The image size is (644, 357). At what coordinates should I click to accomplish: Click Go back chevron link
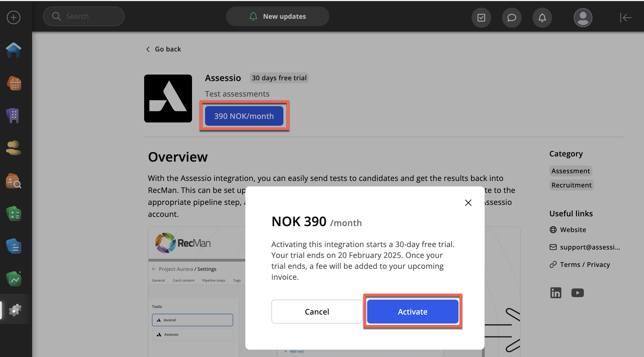click(x=163, y=49)
